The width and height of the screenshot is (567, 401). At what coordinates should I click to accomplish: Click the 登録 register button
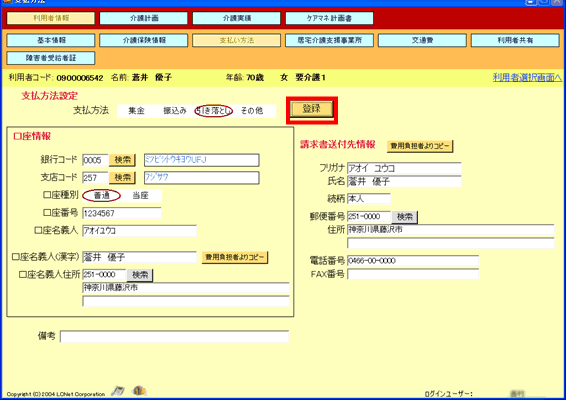coord(312,109)
